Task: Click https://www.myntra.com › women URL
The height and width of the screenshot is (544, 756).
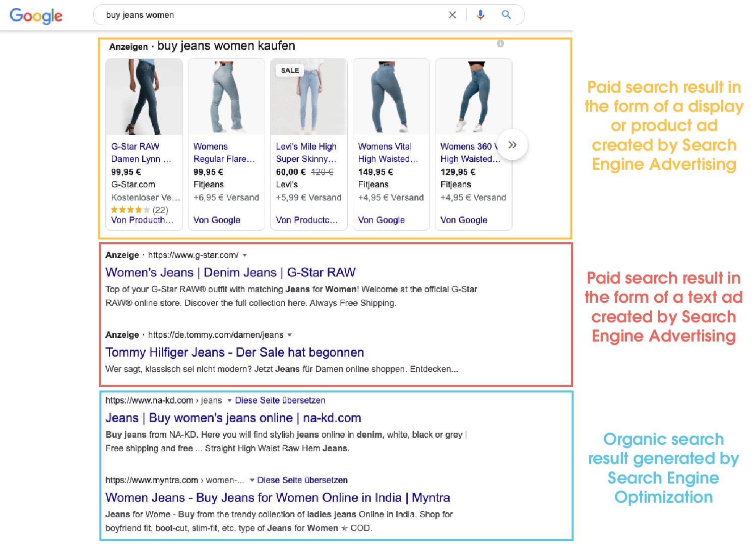Action: [x=175, y=481]
